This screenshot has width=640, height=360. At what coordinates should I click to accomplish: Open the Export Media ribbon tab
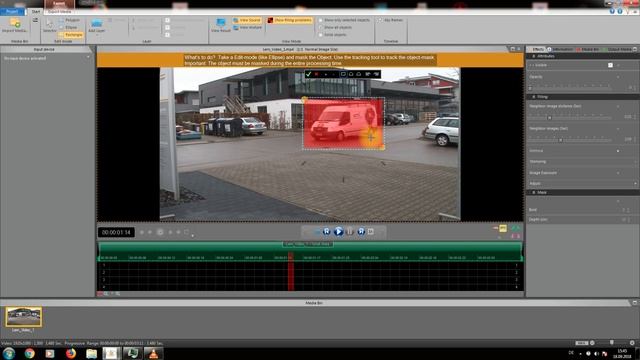(60, 11)
